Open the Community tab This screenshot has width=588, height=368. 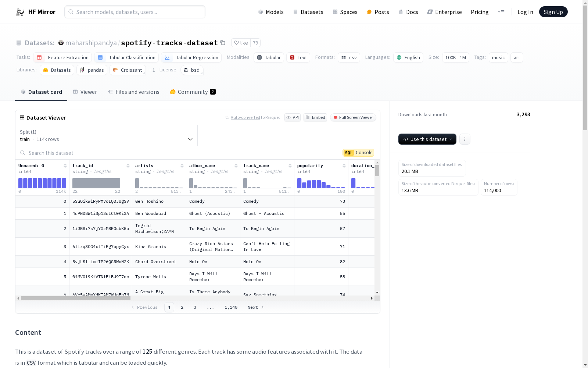(193, 92)
